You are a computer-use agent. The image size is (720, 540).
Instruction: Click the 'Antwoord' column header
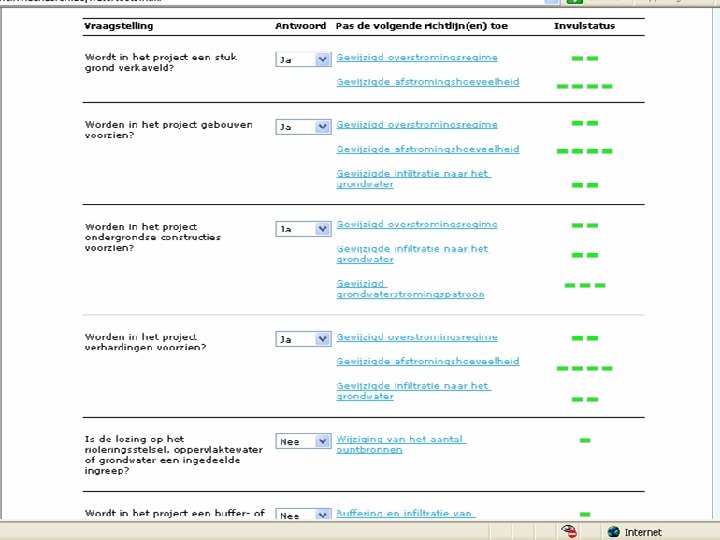coord(301,26)
